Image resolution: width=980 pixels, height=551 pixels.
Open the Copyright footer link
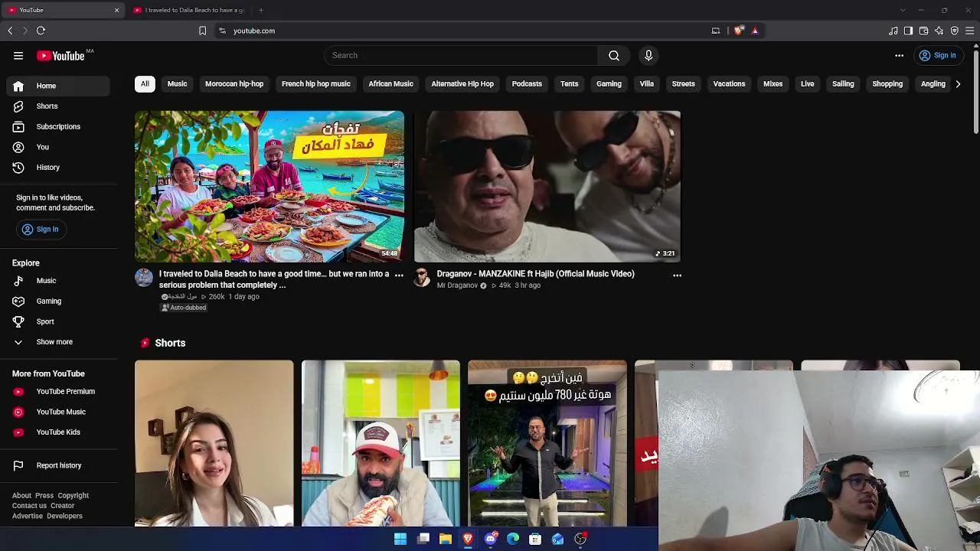pyautogui.click(x=73, y=496)
